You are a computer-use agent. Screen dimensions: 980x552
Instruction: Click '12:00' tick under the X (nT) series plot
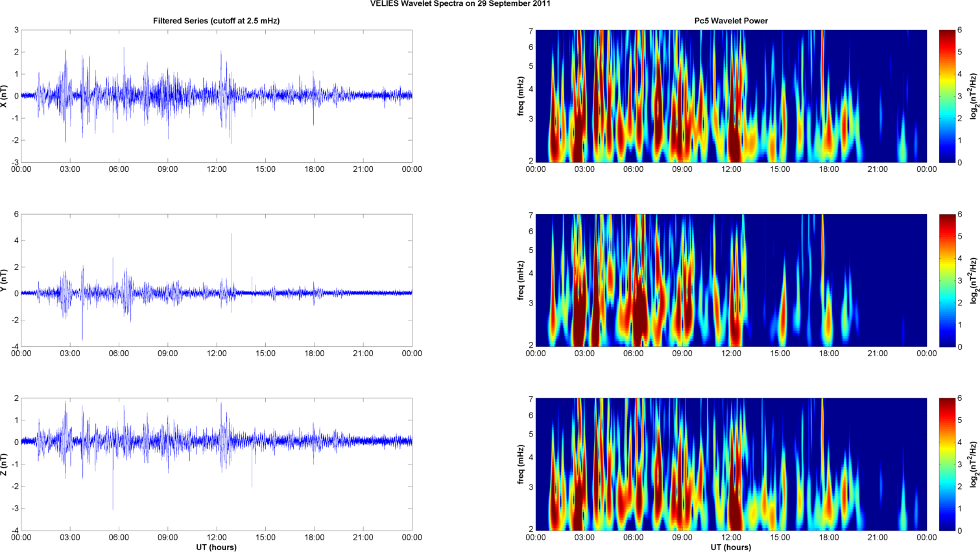tap(217, 169)
